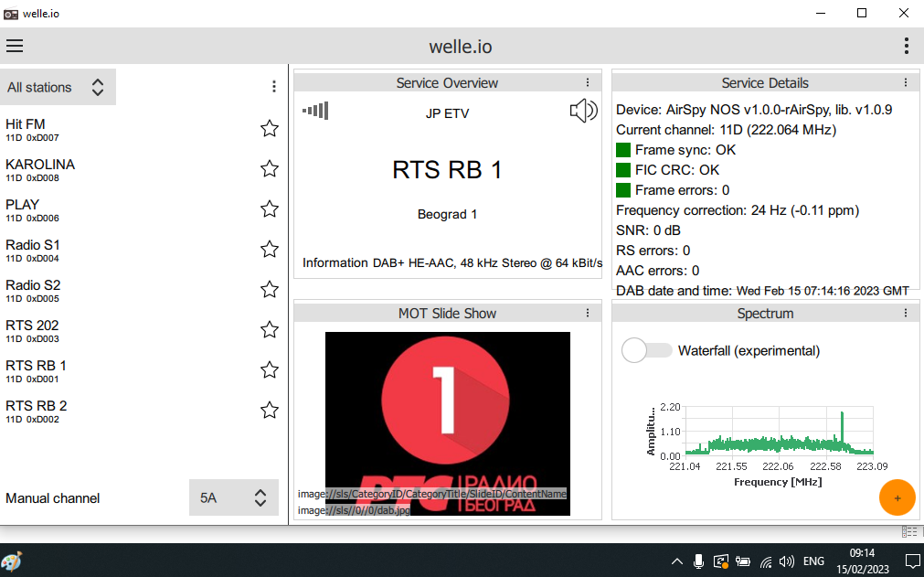Open the Manual channel 5A selector
Image resolution: width=924 pixels, height=577 pixels.
tap(233, 498)
